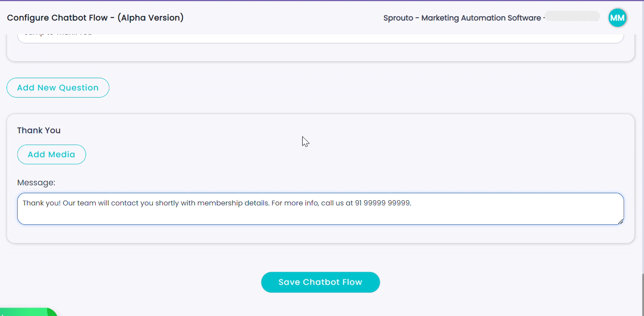
Task: Click the Message: label
Action: click(x=36, y=183)
